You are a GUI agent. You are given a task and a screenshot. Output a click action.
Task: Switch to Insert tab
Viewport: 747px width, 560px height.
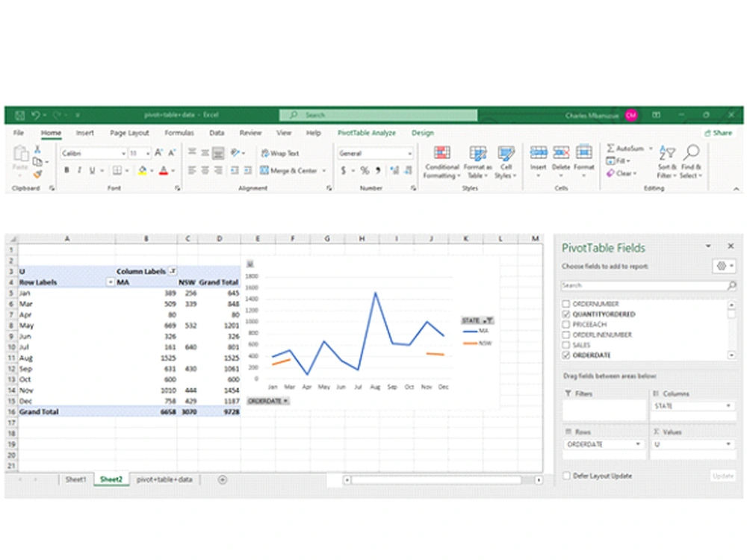click(85, 133)
